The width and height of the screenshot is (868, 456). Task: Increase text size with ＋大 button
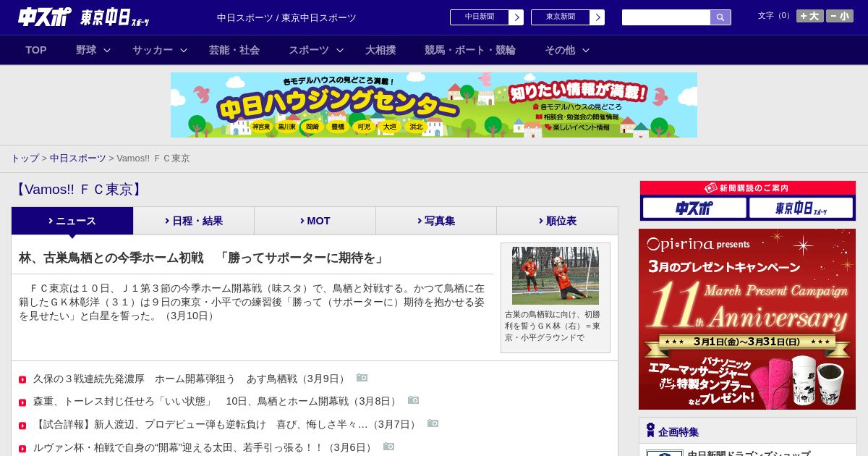(x=809, y=16)
